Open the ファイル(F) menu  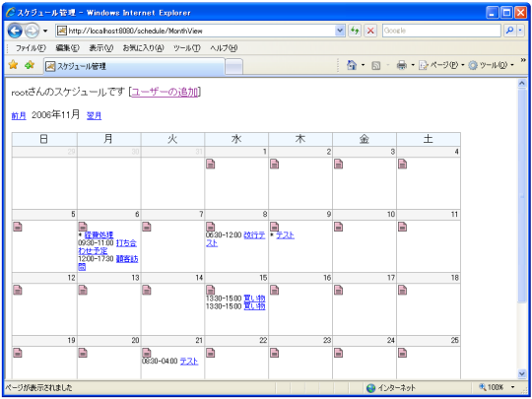point(31,48)
